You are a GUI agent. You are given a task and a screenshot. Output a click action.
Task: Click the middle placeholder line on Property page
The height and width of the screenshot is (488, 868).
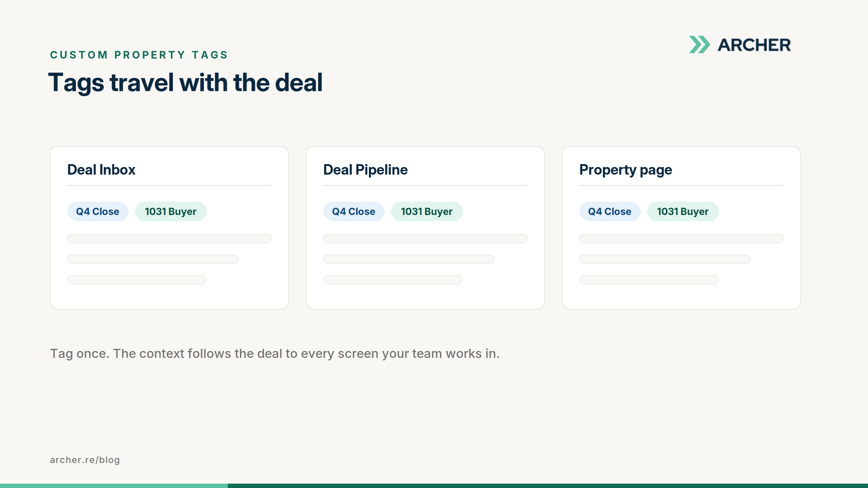[665, 259]
